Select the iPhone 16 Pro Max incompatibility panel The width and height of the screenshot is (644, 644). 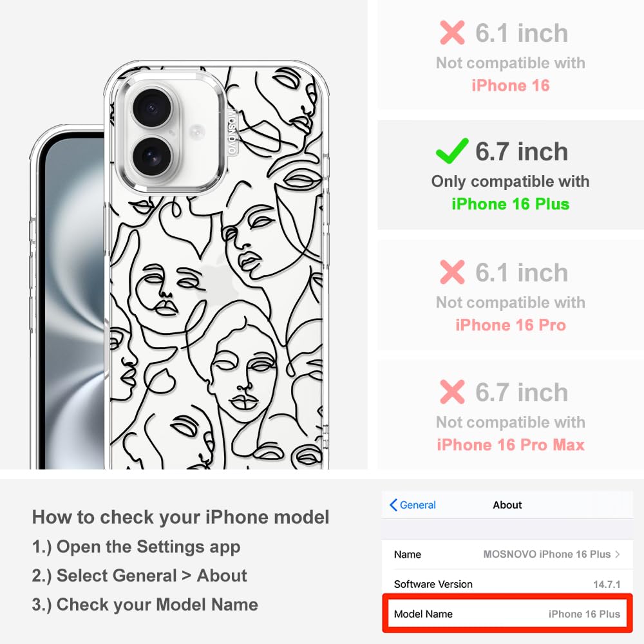pos(511,414)
